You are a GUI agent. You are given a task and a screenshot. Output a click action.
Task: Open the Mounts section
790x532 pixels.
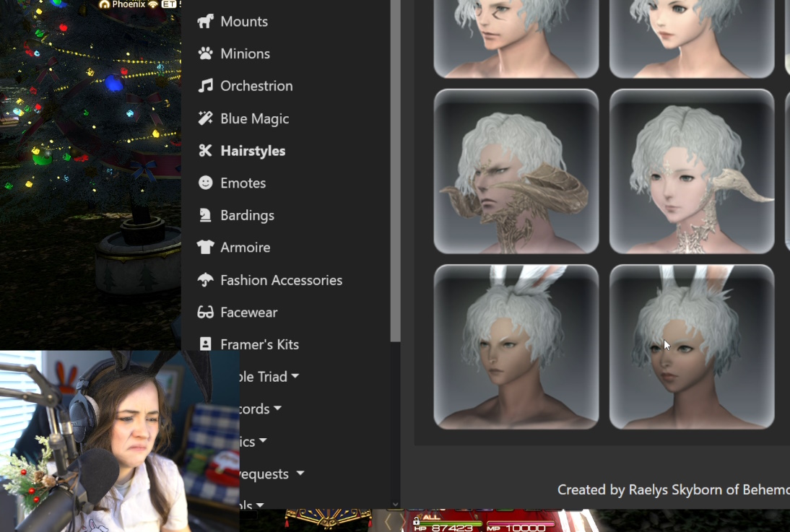click(x=244, y=21)
